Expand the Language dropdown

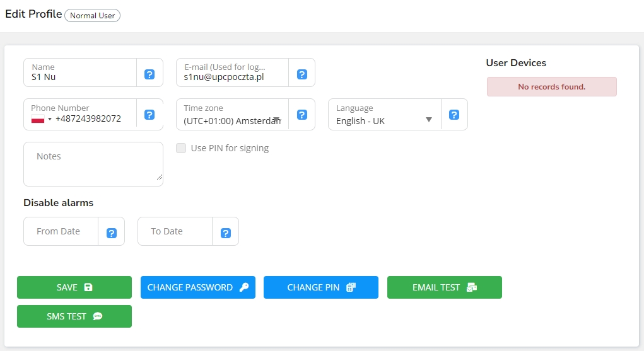pyautogui.click(x=384, y=120)
